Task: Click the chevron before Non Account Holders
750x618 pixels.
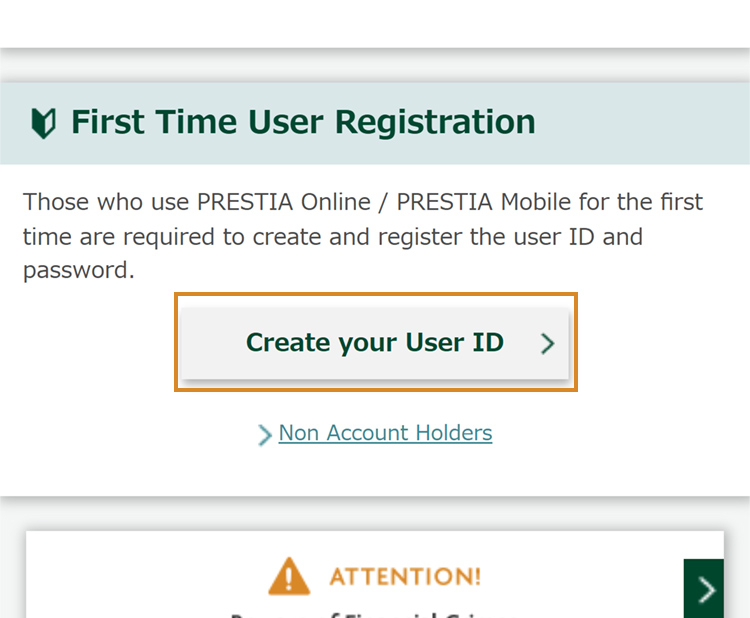Action: (264, 434)
